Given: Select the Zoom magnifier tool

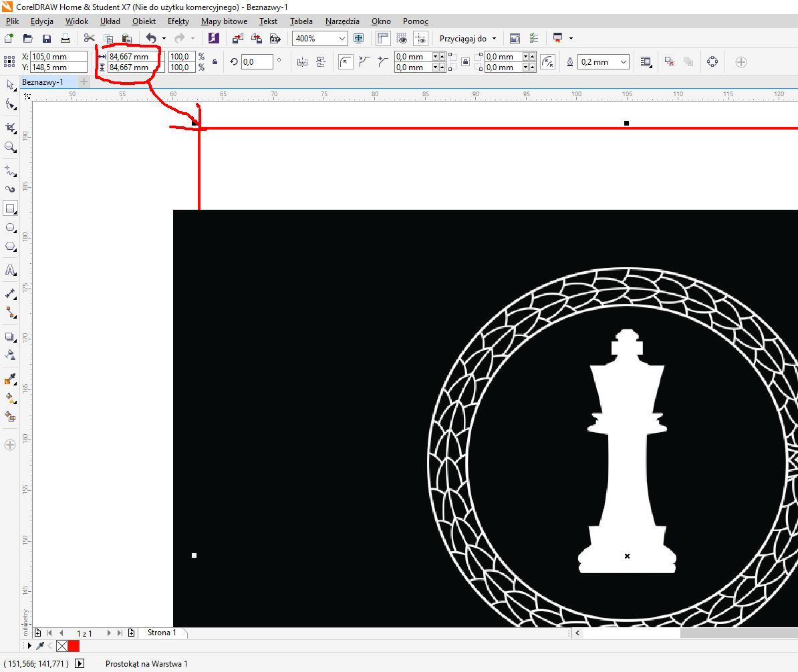Looking at the screenshot, I should tap(10, 147).
